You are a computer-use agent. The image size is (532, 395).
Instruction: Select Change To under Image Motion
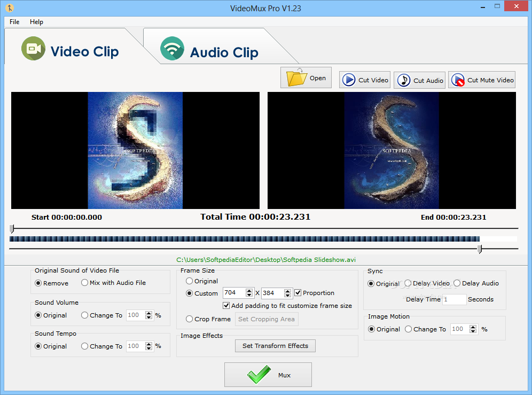[426, 329]
